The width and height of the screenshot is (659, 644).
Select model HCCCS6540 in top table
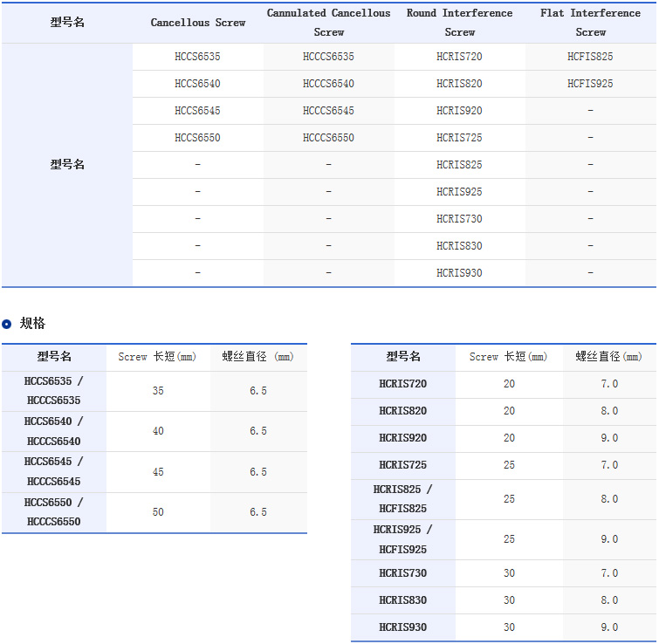pos(329,84)
